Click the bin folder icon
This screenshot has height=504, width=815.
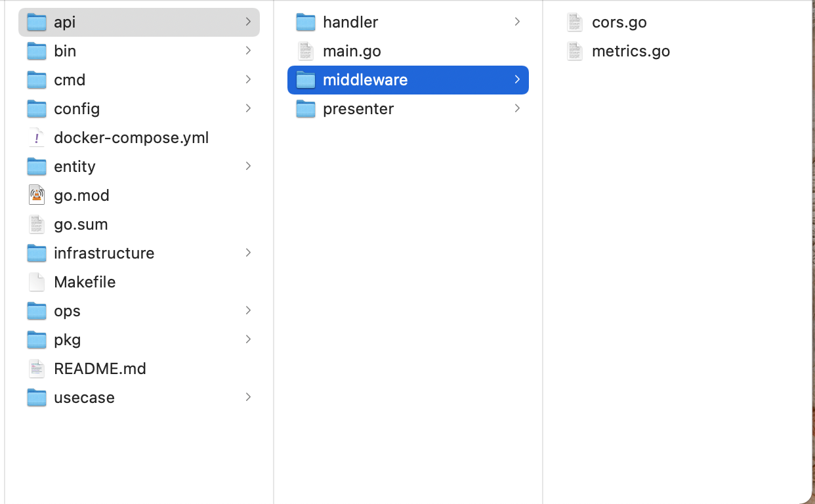coord(37,51)
